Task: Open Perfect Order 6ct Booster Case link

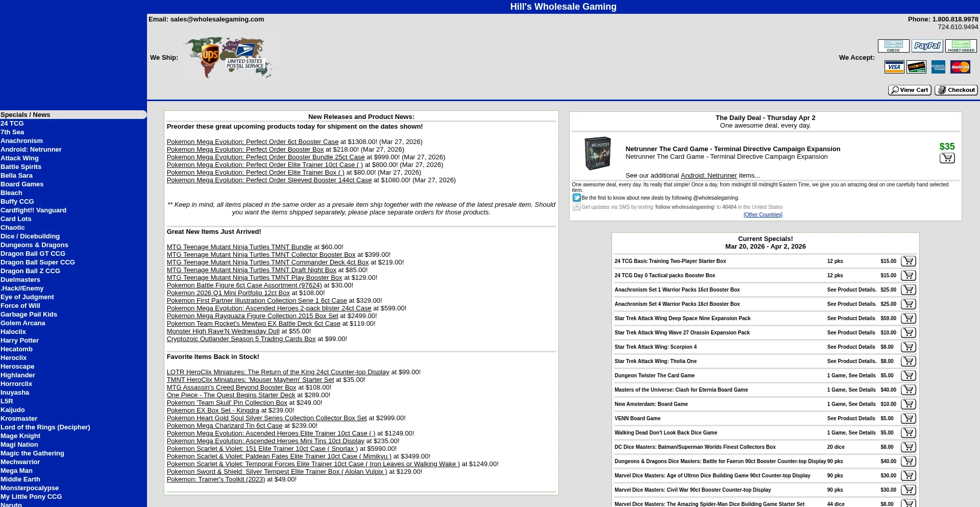Action: pos(253,142)
